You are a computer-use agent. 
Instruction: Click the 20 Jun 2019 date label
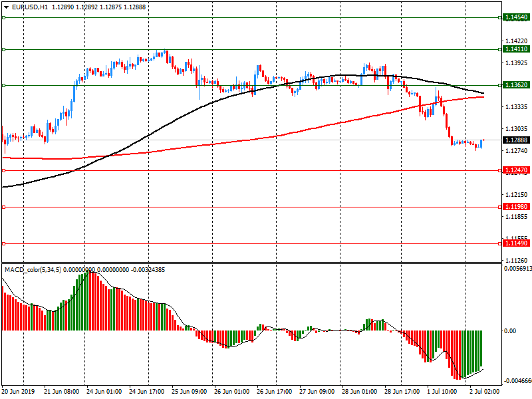pos(18,392)
